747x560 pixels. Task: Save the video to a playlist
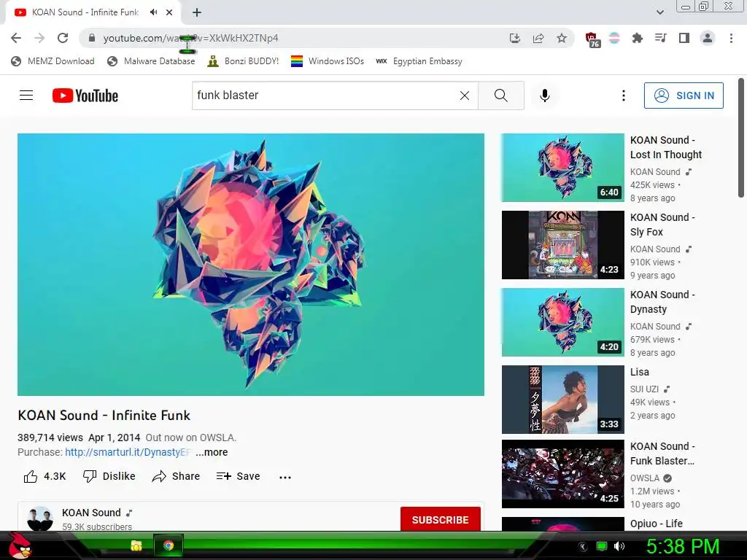(238, 476)
